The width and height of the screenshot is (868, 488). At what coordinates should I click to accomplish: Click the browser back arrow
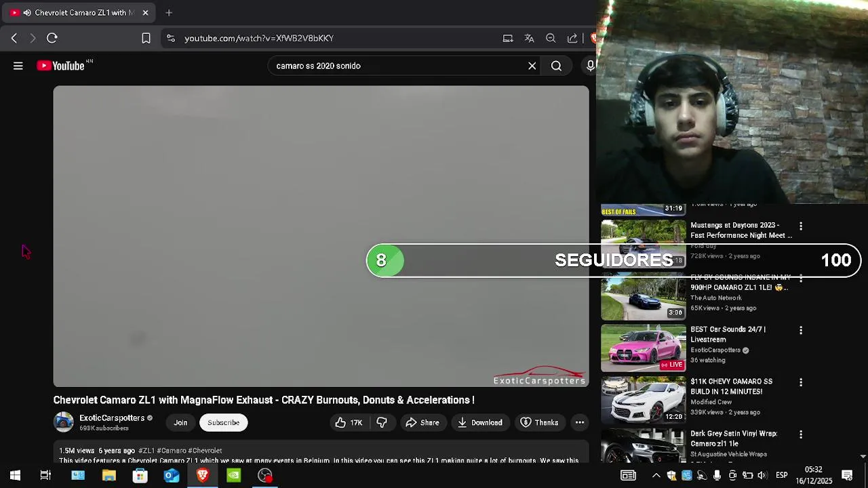click(14, 38)
